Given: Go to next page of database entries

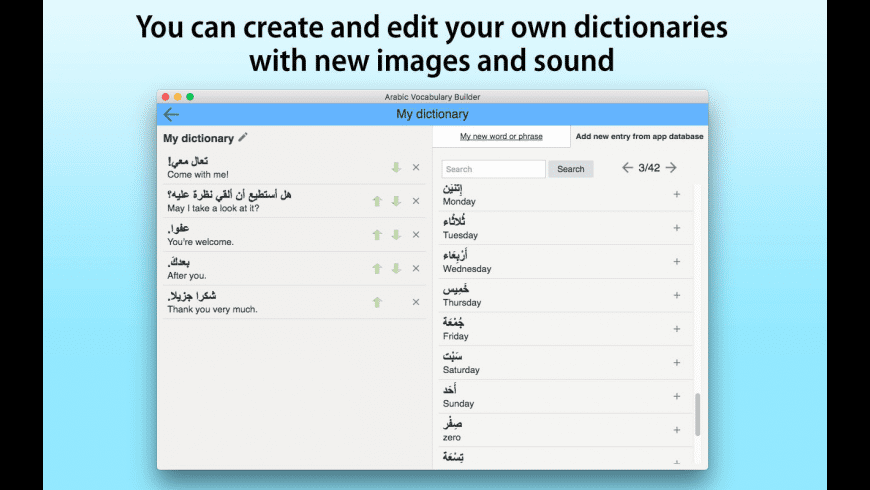Looking at the screenshot, I should 671,168.
